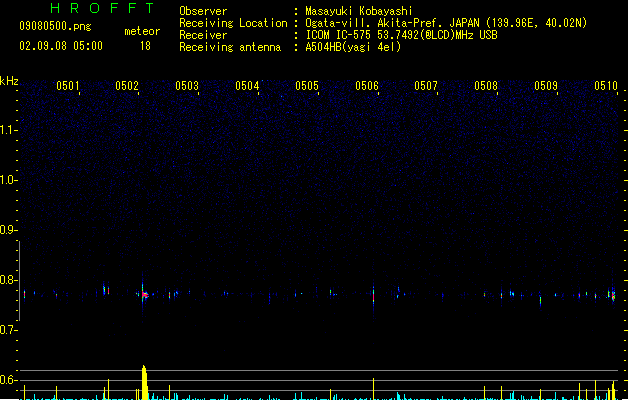The height and width of the screenshot is (400, 629).
Task: Click the date stamp 02.09.08 05:00
Action: click(x=61, y=46)
